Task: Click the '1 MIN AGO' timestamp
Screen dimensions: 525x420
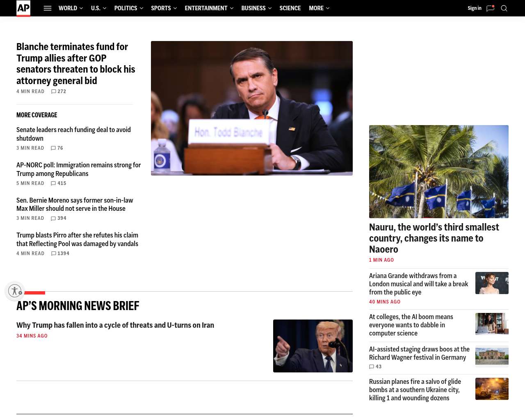Action: 381,260
